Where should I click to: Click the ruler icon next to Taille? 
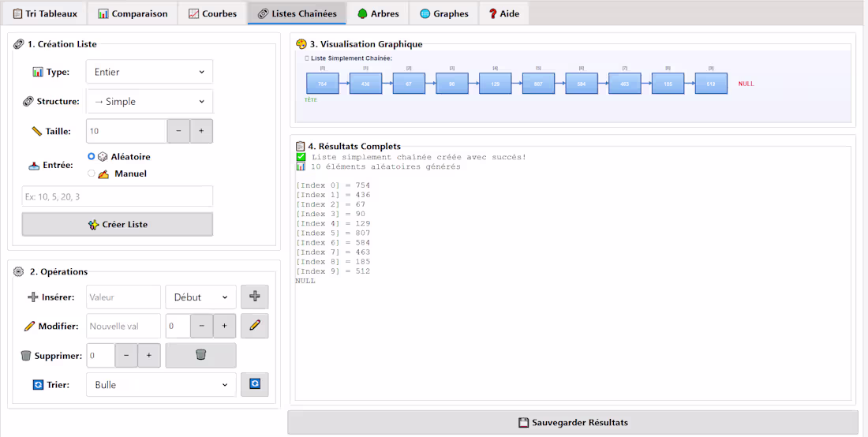point(36,131)
